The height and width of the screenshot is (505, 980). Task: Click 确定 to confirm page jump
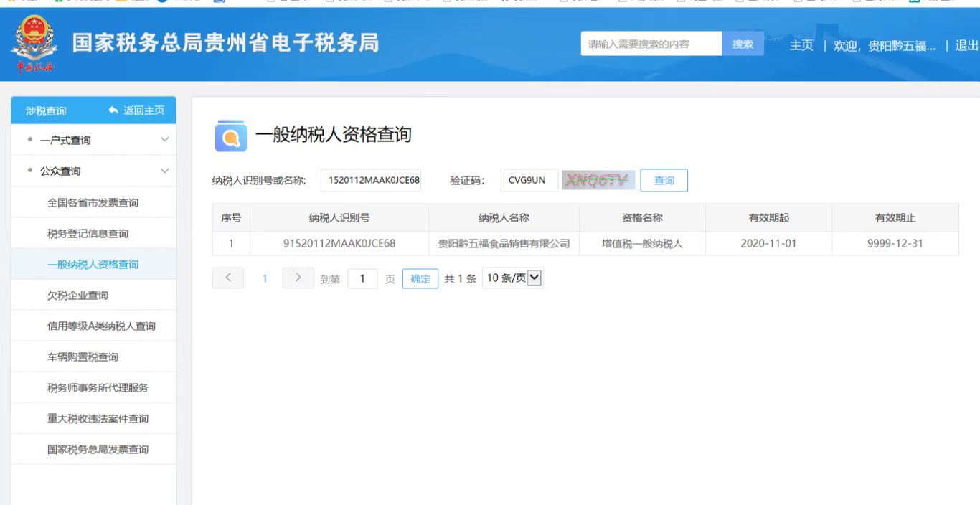pyautogui.click(x=420, y=279)
